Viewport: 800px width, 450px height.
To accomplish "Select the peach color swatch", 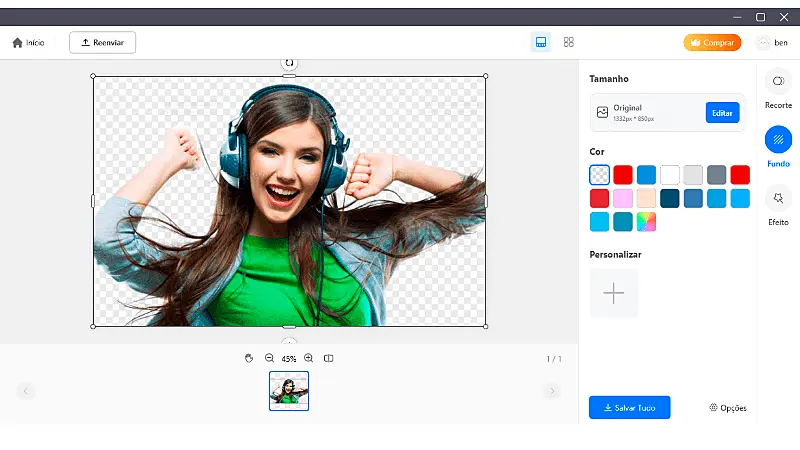I will (646, 198).
